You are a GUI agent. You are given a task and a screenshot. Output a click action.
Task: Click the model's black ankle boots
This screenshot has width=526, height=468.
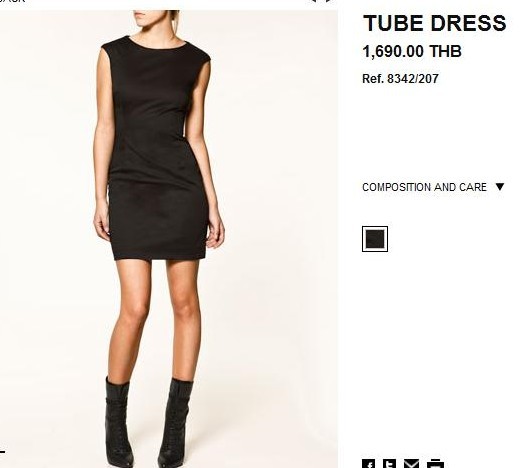(x=148, y=423)
